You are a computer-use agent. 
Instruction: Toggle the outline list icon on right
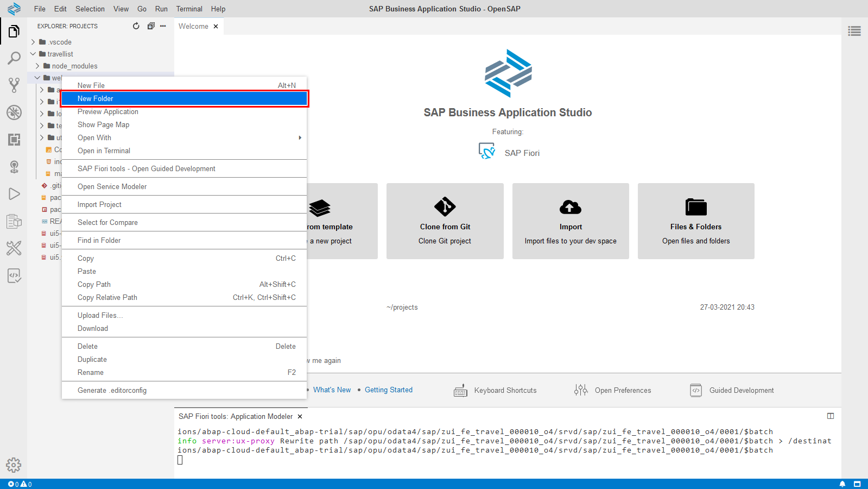pos(854,32)
